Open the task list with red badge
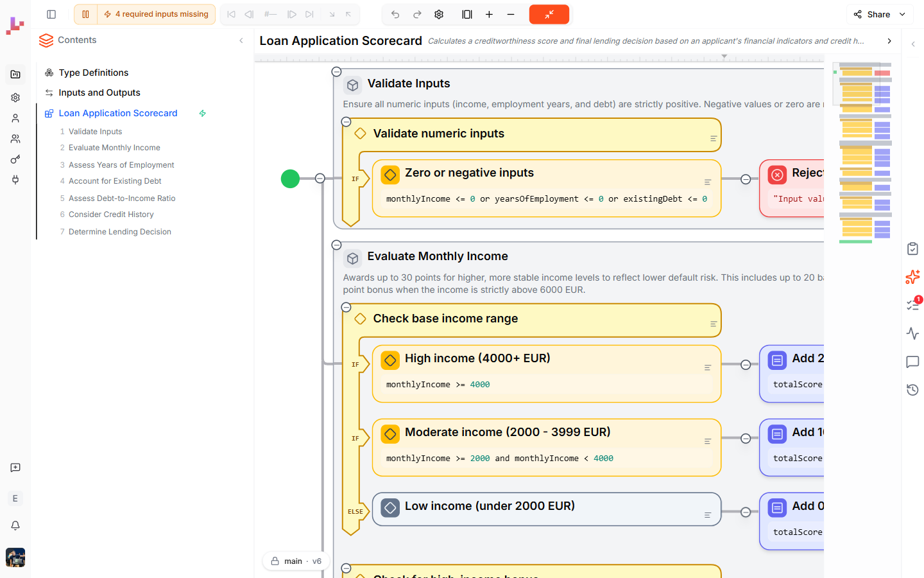Image resolution: width=924 pixels, height=578 pixels. tap(912, 305)
